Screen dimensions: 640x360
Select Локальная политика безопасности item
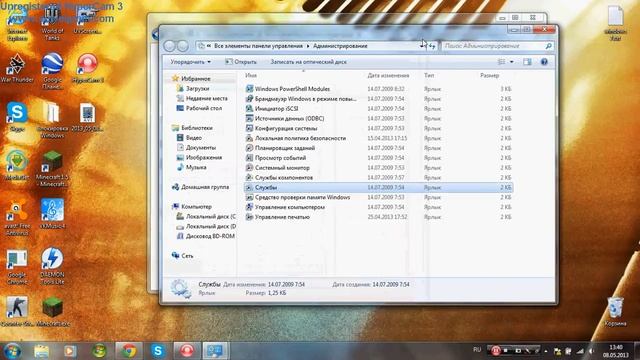click(x=378, y=138)
